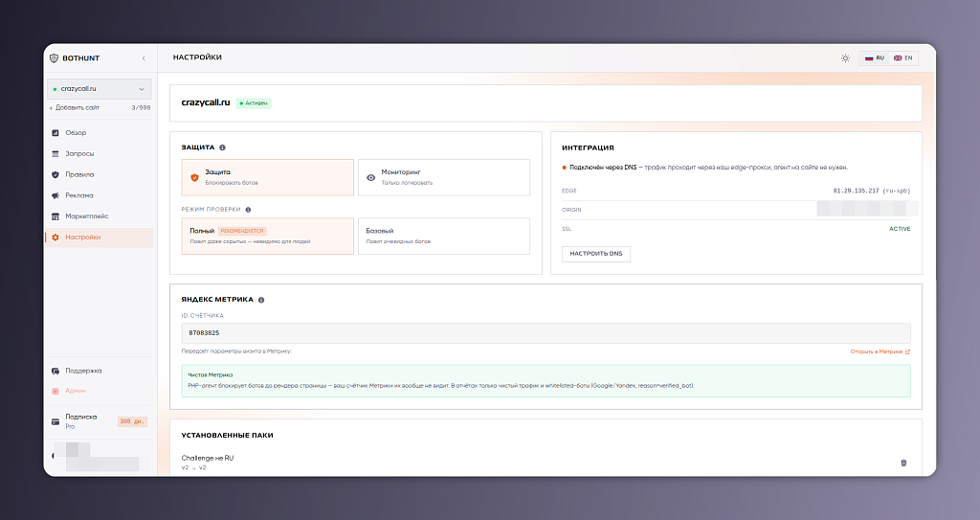Image resolution: width=980 pixels, height=520 pixels.
Task: Click the info icon beside РЕЖИМ ПРОВЕРКИ
Action: point(248,210)
